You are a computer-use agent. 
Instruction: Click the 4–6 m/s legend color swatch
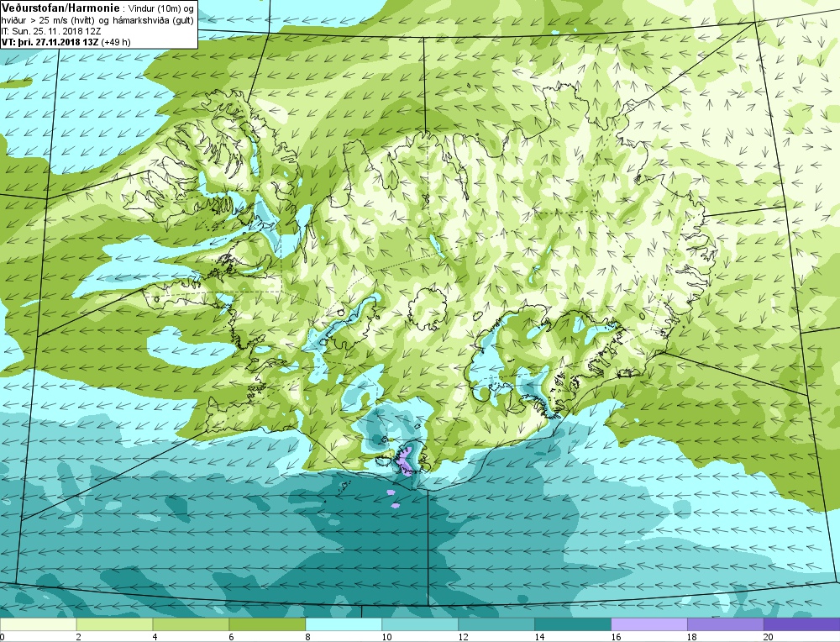click(191, 624)
